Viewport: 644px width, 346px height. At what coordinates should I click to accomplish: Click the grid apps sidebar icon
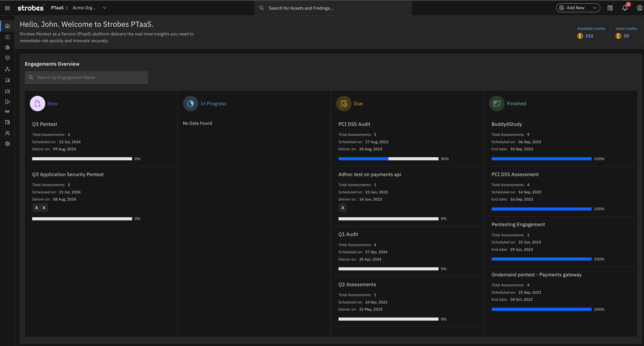tap(8, 37)
